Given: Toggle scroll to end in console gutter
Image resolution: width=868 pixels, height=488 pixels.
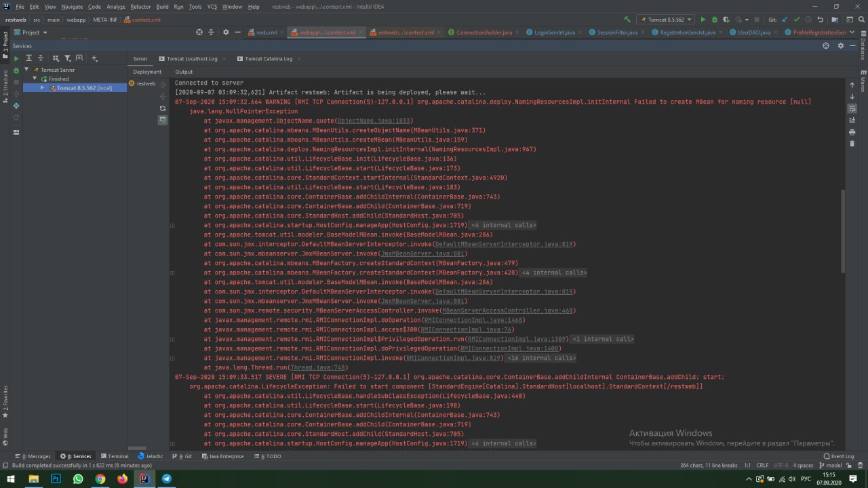Looking at the screenshot, I should point(852,120).
